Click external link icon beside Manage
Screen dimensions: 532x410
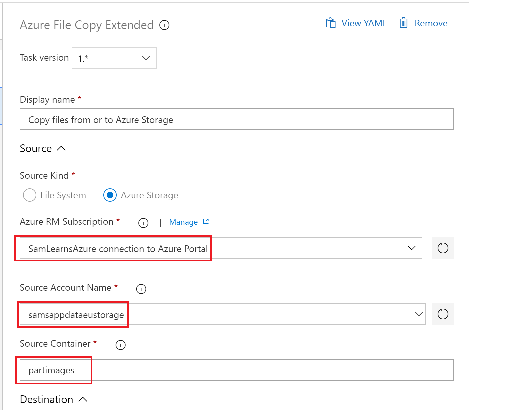(x=206, y=222)
